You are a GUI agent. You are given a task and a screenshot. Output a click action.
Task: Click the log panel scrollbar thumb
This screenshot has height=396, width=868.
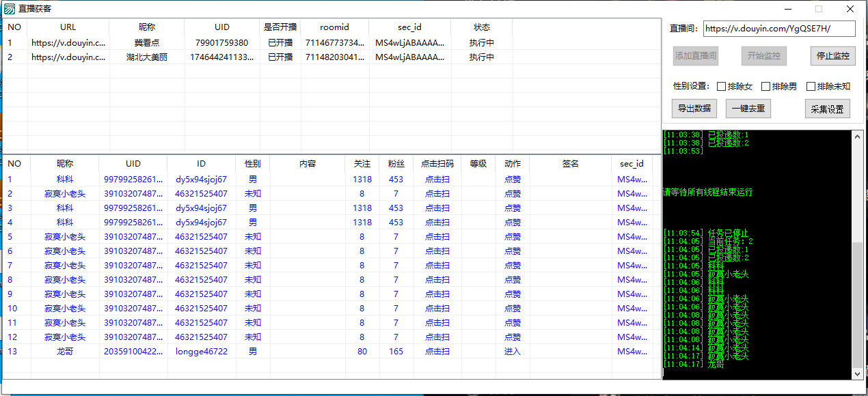click(858, 304)
